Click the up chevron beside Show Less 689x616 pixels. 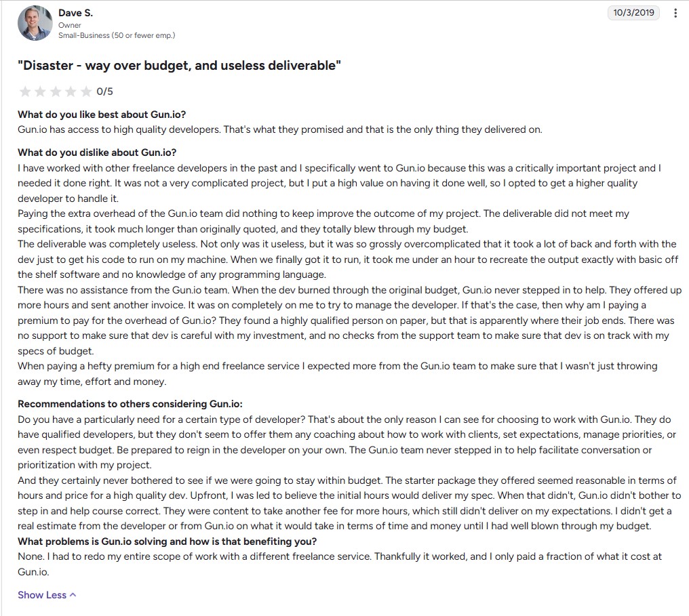pyautogui.click(x=73, y=595)
